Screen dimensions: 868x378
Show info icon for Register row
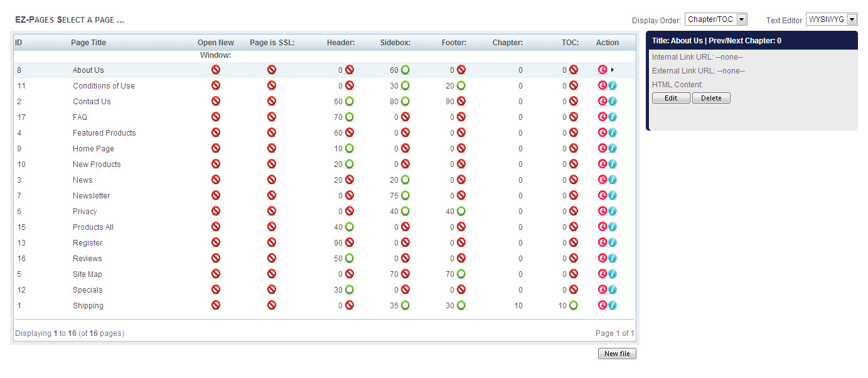[x=613, y=242]
